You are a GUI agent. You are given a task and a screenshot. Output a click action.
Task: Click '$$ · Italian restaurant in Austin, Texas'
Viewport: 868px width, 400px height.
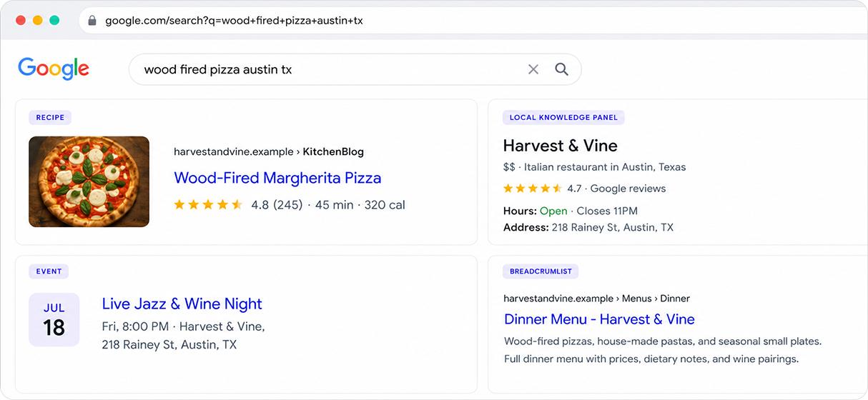pyautogui.click(x=594, y=167)
